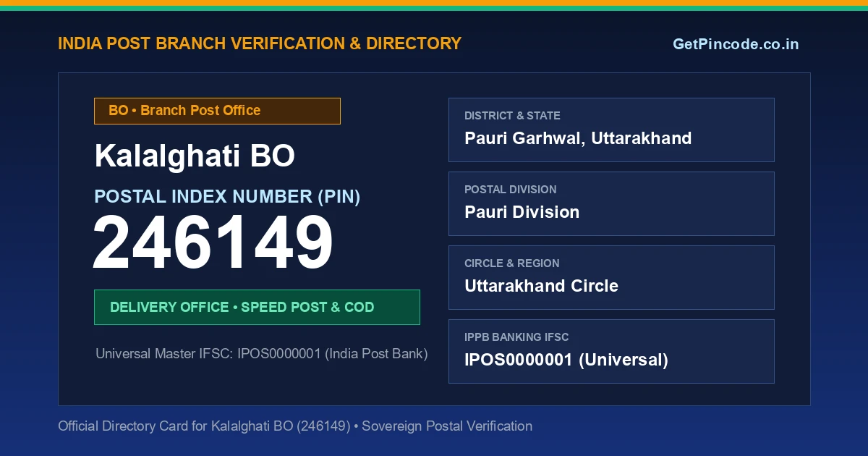Screen dimensions: 868x456
Task: Click the District & State label
Action: click(x=512, y=116)
